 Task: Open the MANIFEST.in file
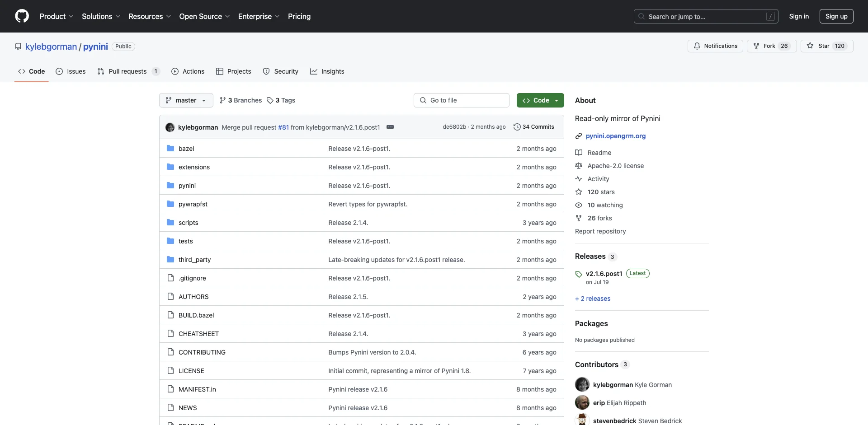click(x=197, y=389)
